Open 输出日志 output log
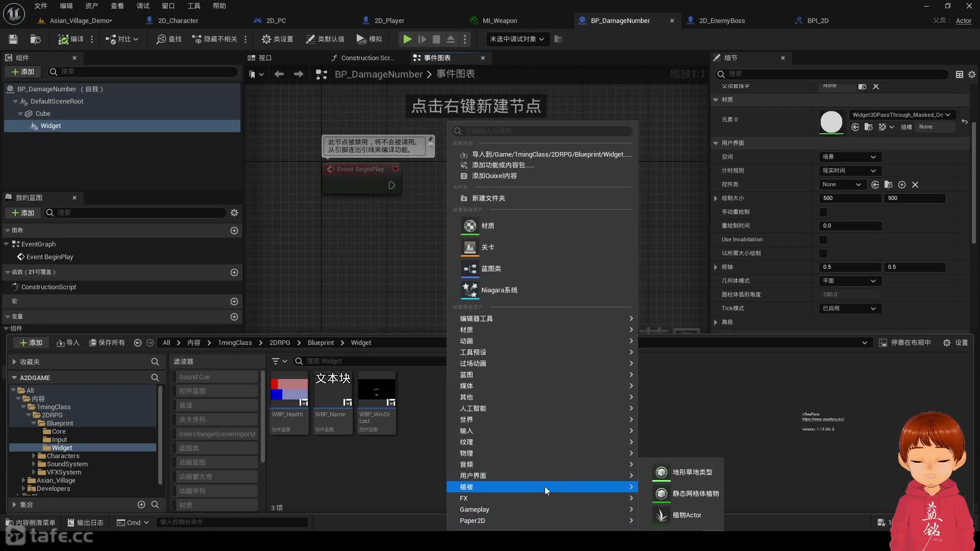This screenshot has height=551, width=980. pyautogui.click(x=86, y=522)
